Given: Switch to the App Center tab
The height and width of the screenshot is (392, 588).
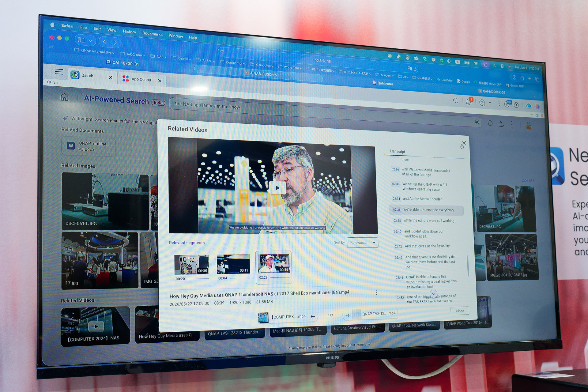Looking at the screenshot, I should (141, 79).
